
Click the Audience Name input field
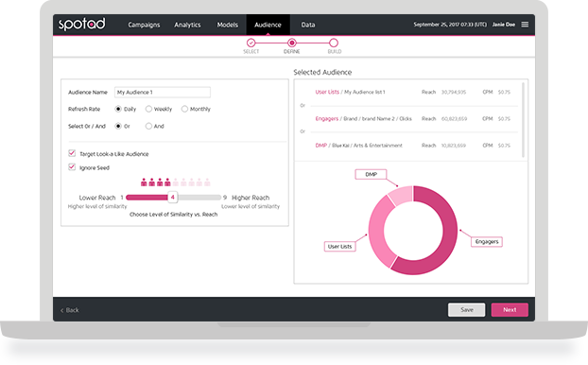pos(163,93)
